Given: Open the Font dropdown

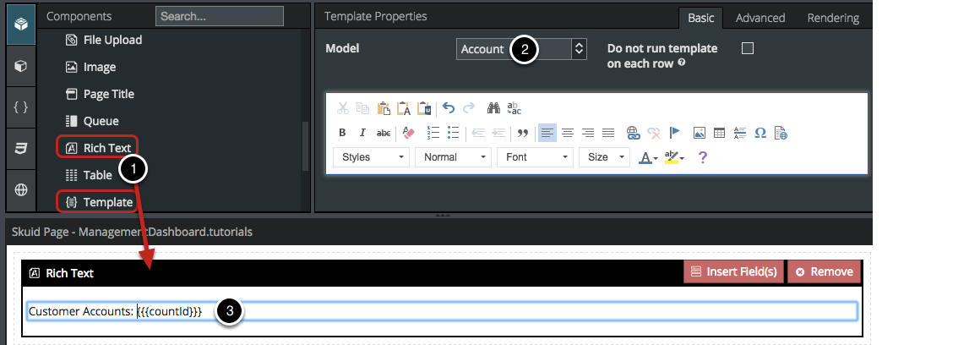Looking at the screenshot, I should (x=535, y=157).
